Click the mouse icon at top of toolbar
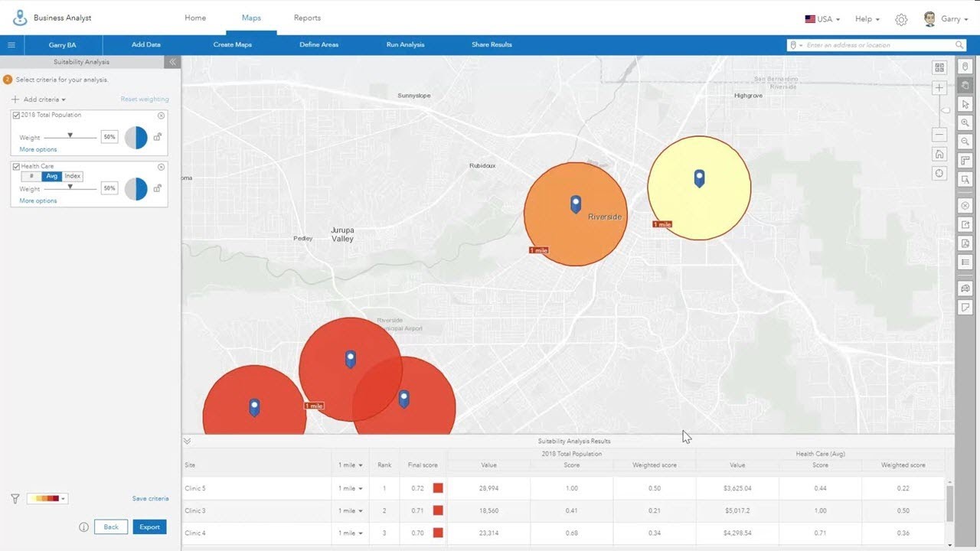Screen dimensions: 980x551 tap(965, 67)
